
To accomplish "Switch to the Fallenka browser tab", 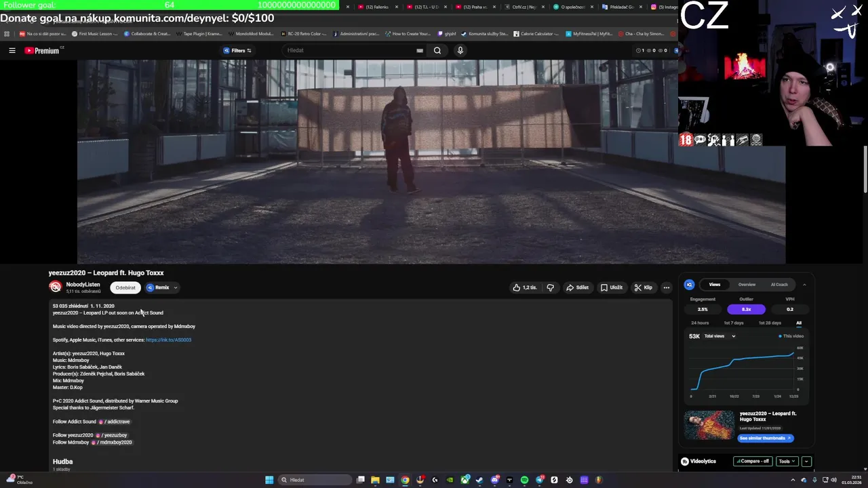I will [x=376, y=7].
